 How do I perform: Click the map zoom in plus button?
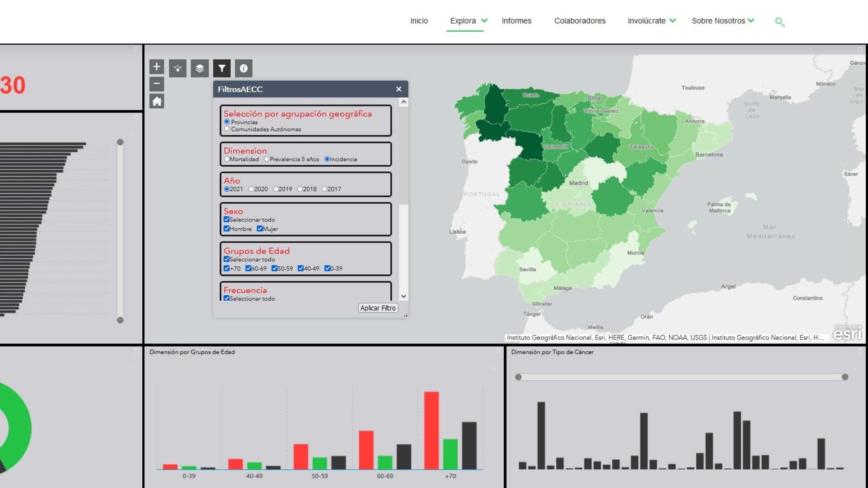(x=156, y=67)
